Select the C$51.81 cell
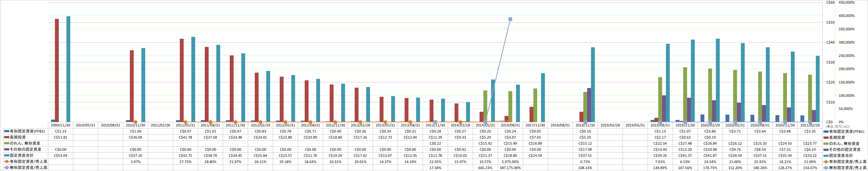Viewport: 868px width, 171px height. tap(61, 137)
